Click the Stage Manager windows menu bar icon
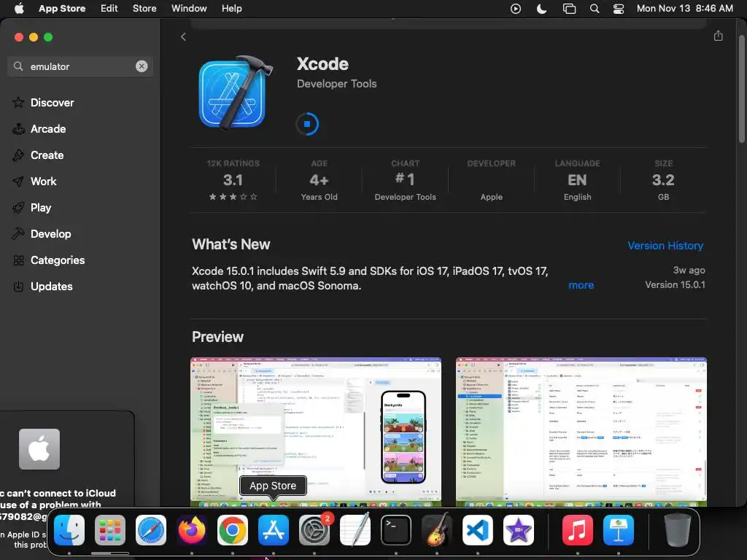The image size is (747, 560). (569, 9)
